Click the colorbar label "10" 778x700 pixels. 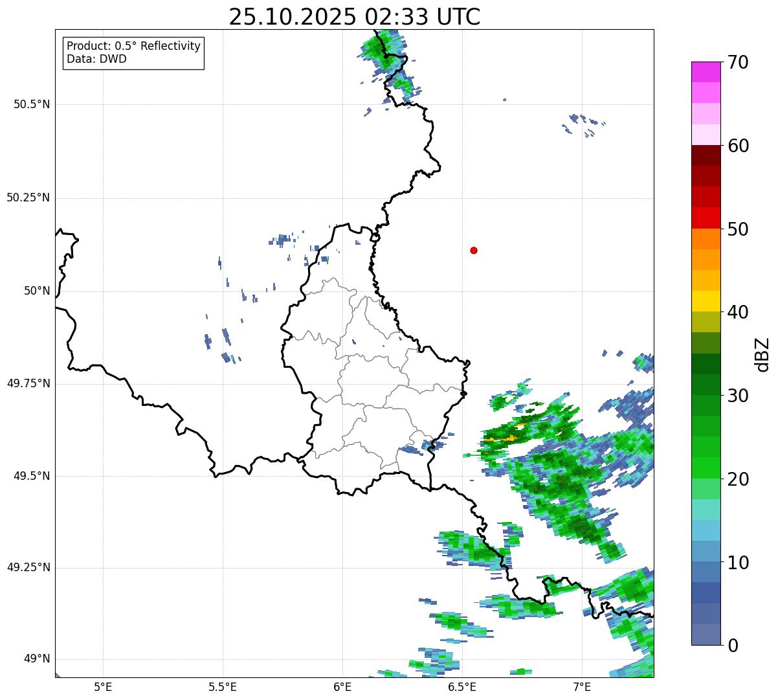[x=738, y=563]
